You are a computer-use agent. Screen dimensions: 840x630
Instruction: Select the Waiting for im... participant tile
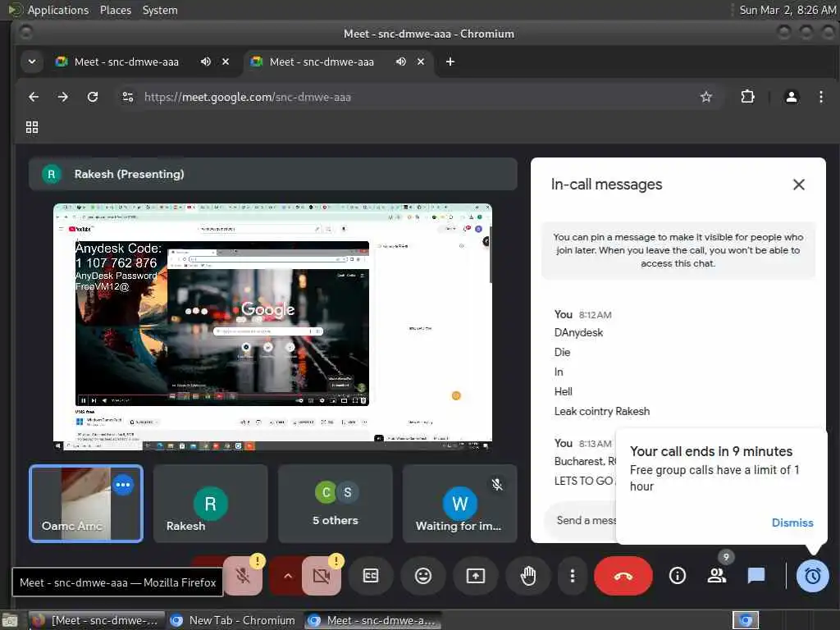click(459, 504)
